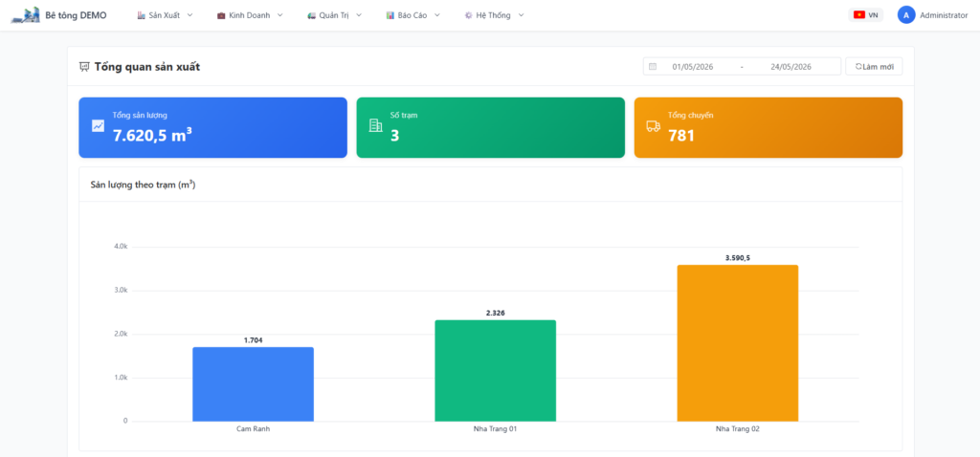Click the Hệ Thống gear icon

tap(468, 15)
